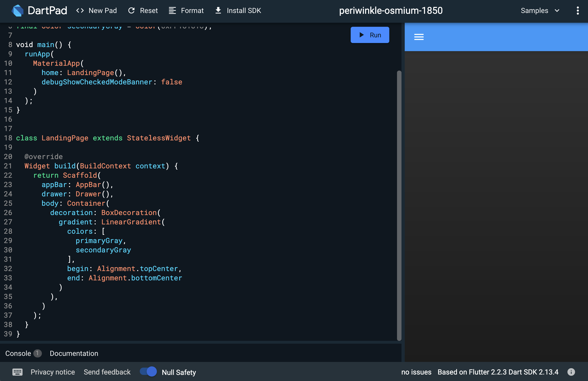Open New Pad using the code icon
588x381 pixels.
point(80,10)
